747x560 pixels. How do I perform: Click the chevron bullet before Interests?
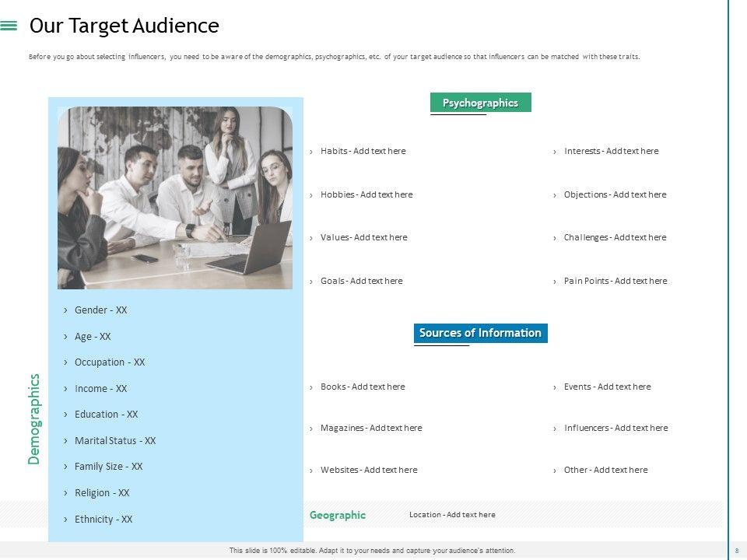(555, 152)
